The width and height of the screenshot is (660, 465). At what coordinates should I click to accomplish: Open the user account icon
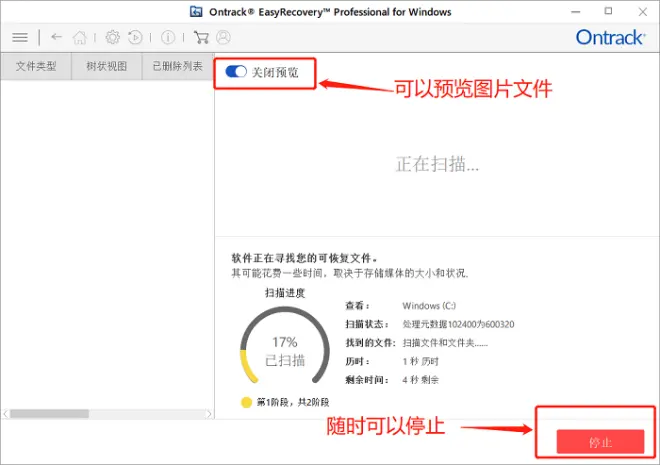[x=224, y=37]
